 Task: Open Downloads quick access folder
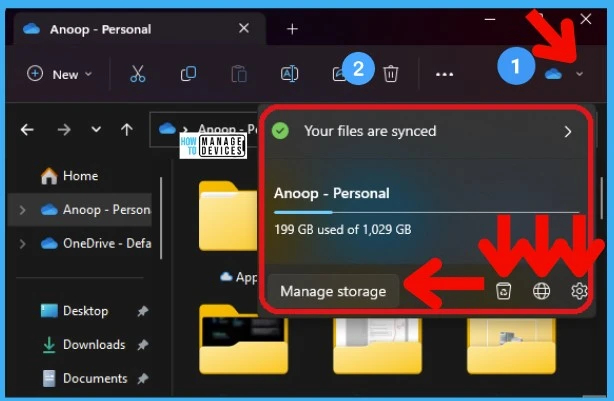(83, 345)
